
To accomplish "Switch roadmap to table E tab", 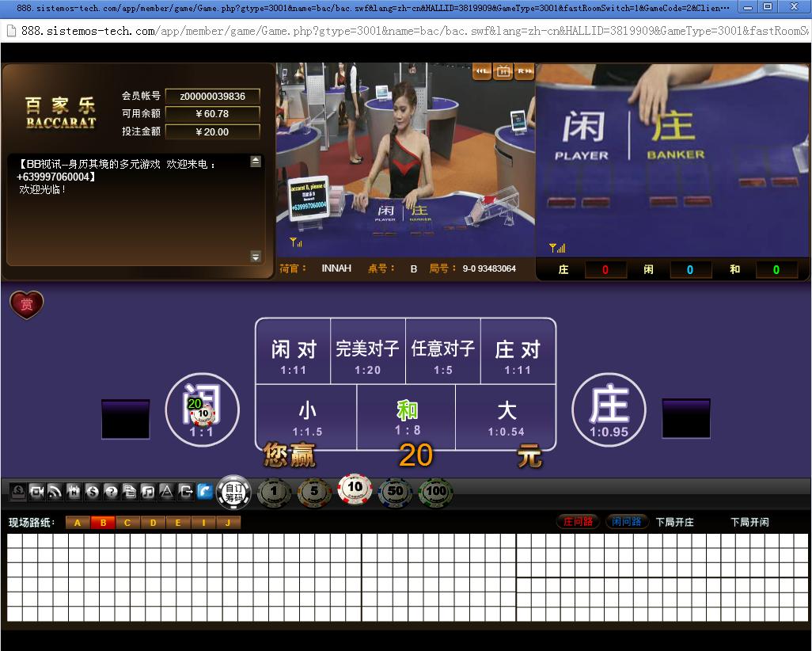I will (177, 523).
